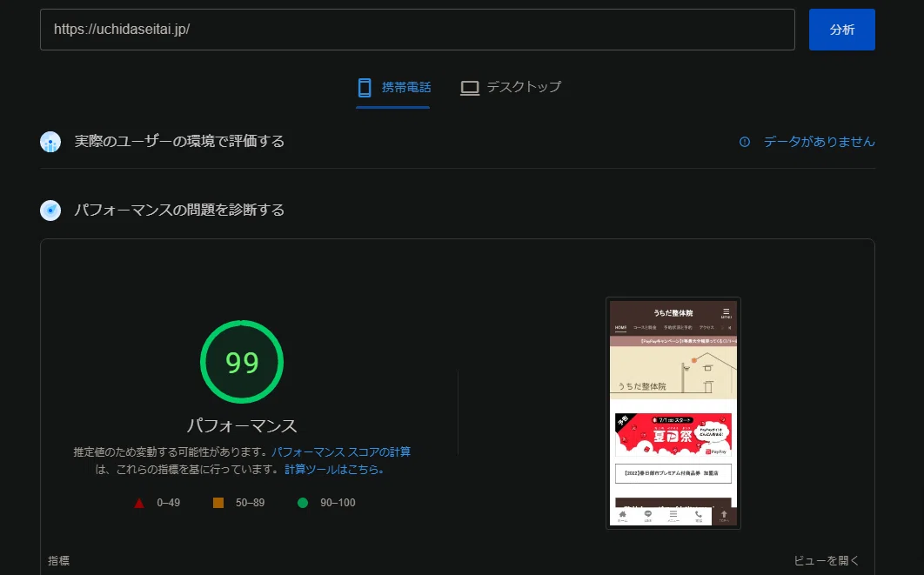Click the 0–49 range label
Image resolution: width=924 pixels, height=575 pixels.
(169, 503)
